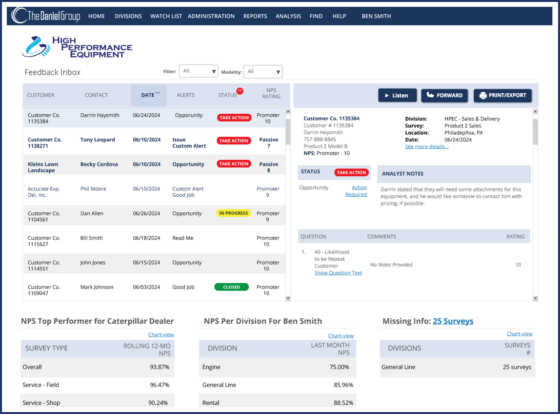The width and height of the screenshot is (560, 414).
Task: Sort by the Date column header
Action: click(x=149, y=95)
